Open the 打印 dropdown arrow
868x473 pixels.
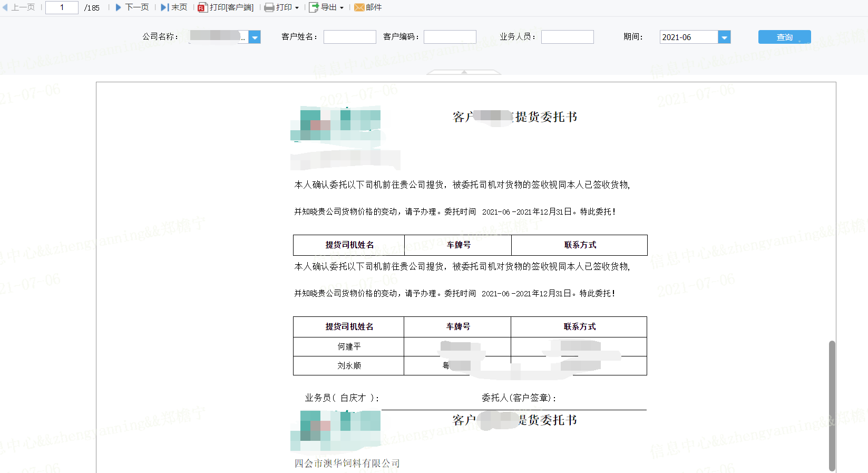click(297, 8)
